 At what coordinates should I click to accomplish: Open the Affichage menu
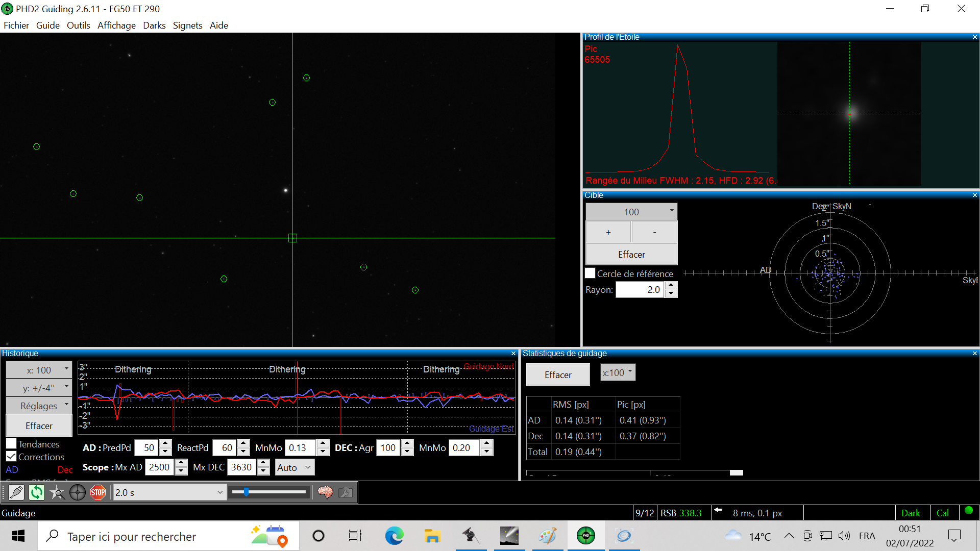pos(116,26)
